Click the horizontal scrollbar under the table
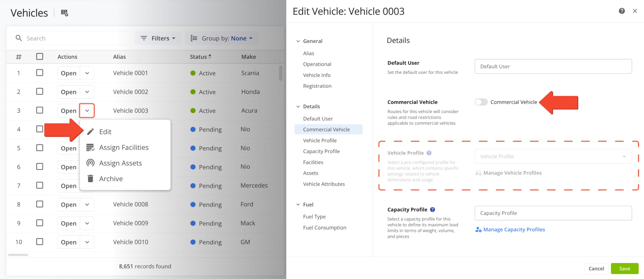Screen dimensions: 644x279 (18, 255)
